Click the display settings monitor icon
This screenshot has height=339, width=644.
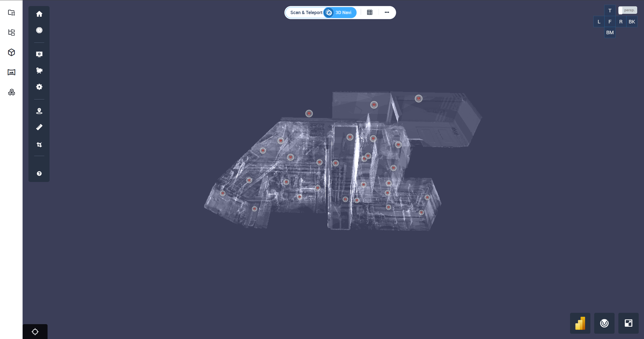click(39, 54)
